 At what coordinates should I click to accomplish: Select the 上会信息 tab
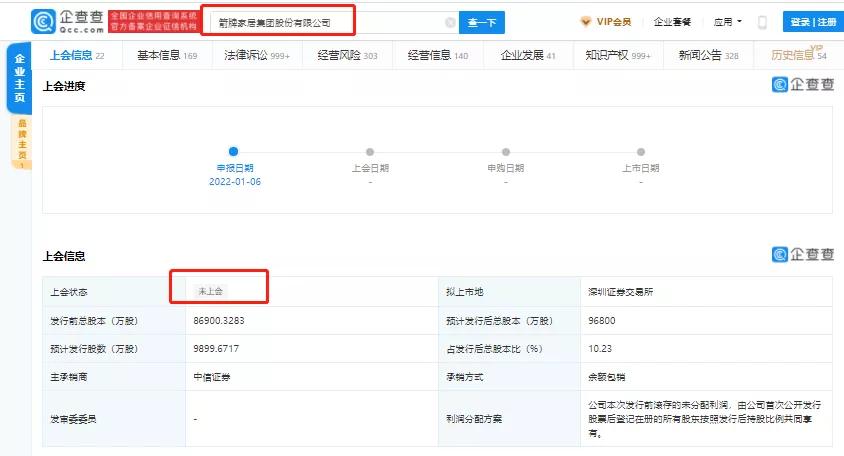click(x=77, y=55)
